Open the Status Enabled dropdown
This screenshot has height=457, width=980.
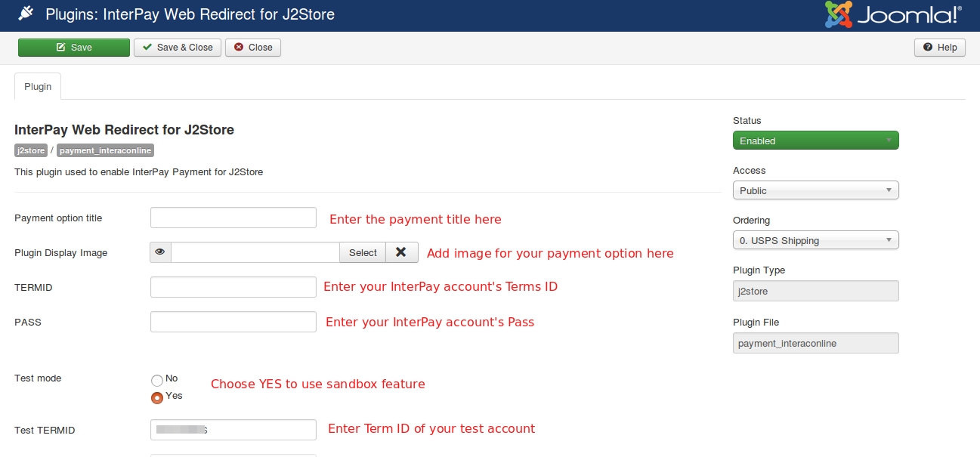pyautogui.click(x=816, y=140)
